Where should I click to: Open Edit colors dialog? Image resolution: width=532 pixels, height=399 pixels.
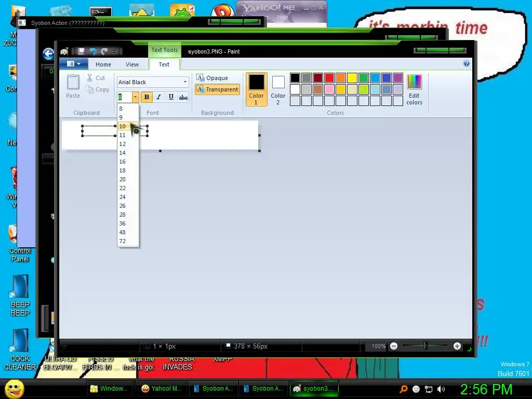pyautogui.click(x=414, y=89)
